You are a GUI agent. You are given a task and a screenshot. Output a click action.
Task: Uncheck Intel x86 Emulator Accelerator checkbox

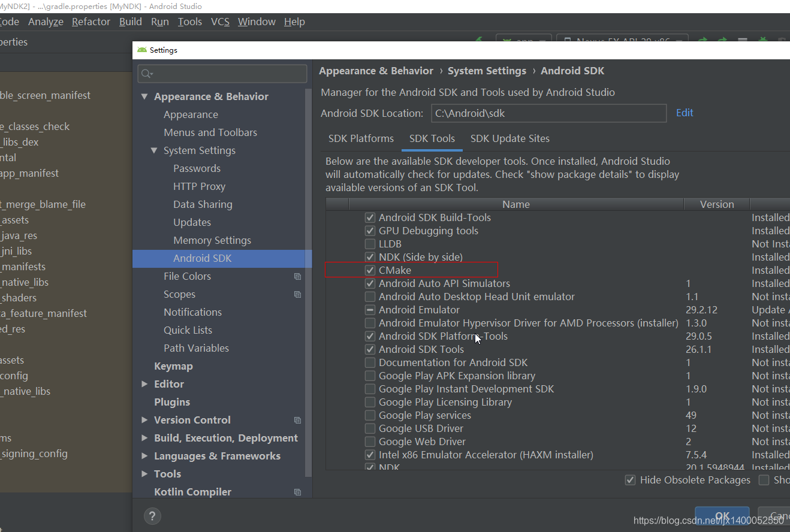point(370,455)
